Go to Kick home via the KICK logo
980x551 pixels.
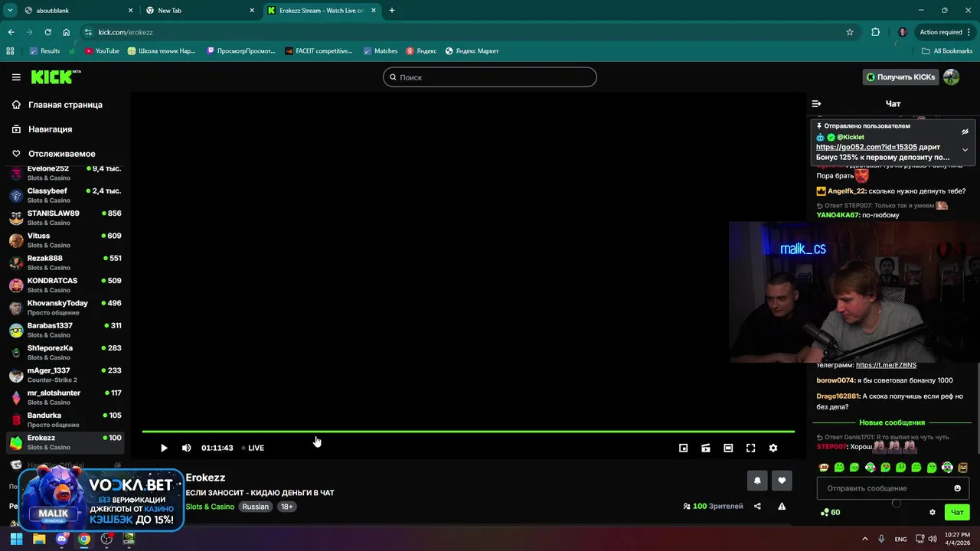tap(55, 77)
